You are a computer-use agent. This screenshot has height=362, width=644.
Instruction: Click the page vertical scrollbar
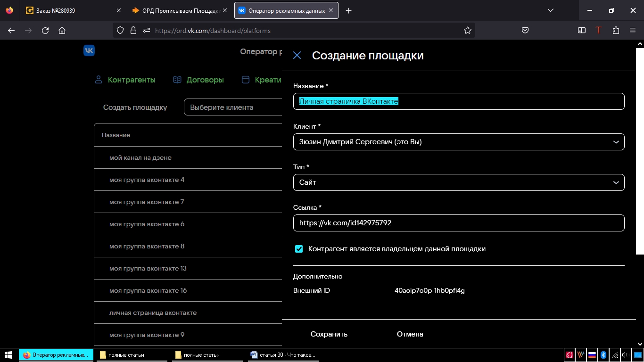[640, 151]
